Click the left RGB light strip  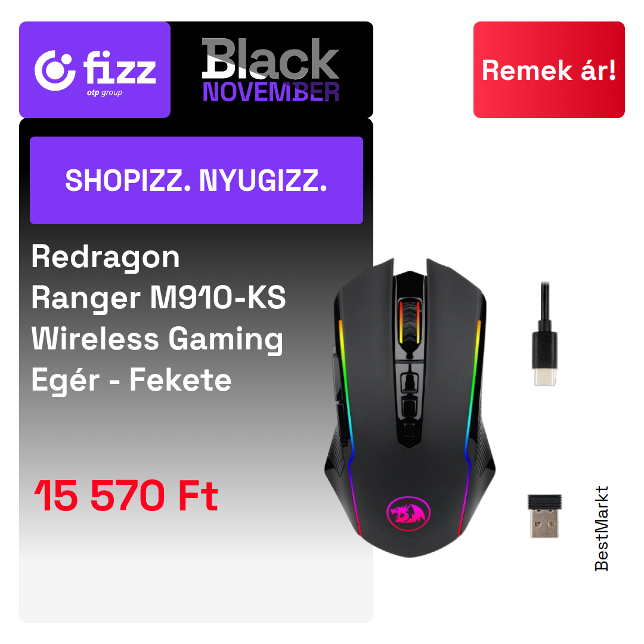tap(348, 427)
